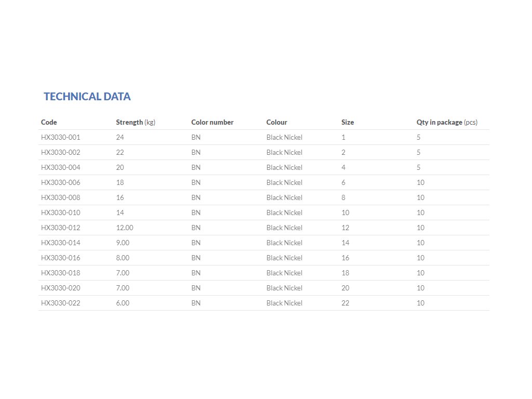
Task: Click the size value in the HX3030-020 row
Action: pos(345,288)
